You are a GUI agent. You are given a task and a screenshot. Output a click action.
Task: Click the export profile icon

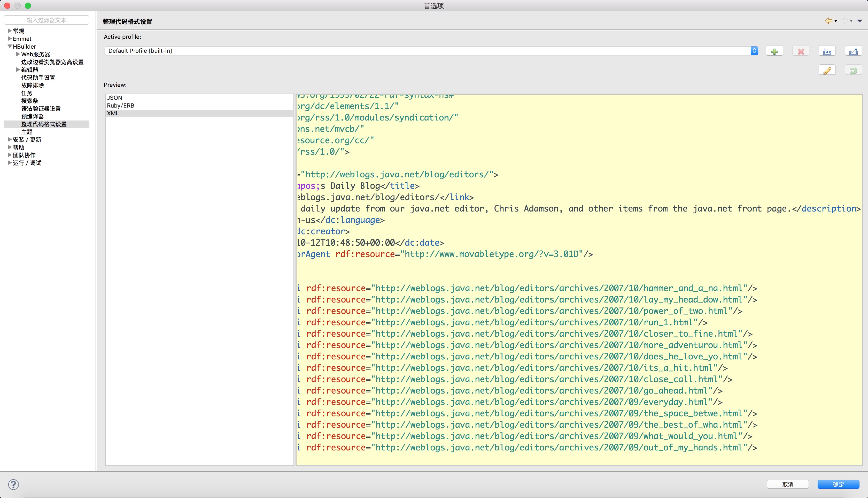click(853, 51)
